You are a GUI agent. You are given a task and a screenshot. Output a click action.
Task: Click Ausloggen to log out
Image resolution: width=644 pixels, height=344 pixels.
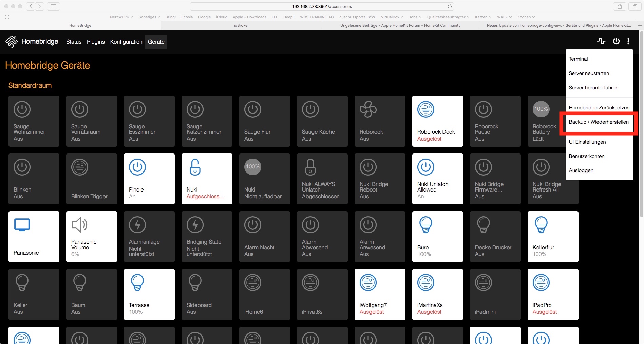(599, 170)
